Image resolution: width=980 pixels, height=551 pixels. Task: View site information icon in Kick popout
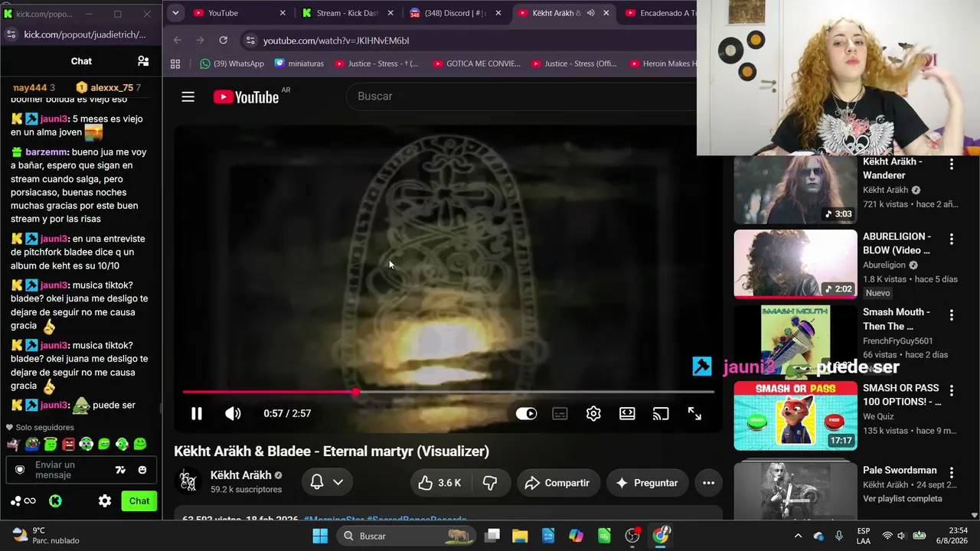pyautogui.click(x=11, y=34)
